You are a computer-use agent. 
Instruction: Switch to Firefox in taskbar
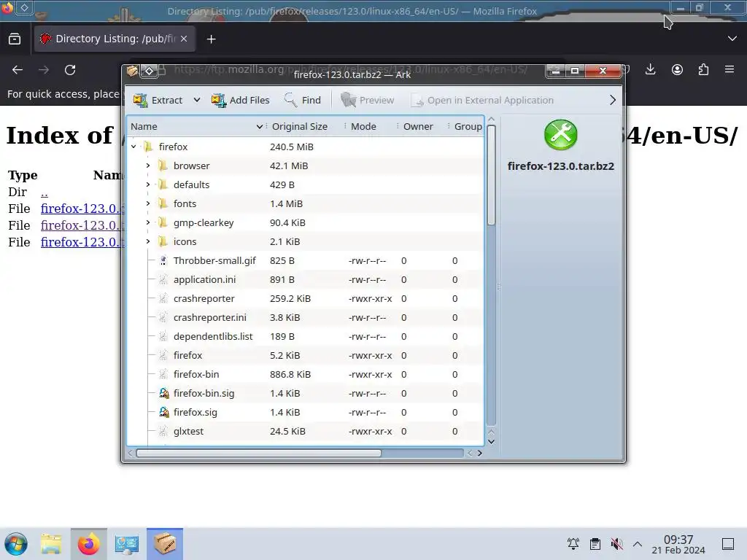(88, 544)
